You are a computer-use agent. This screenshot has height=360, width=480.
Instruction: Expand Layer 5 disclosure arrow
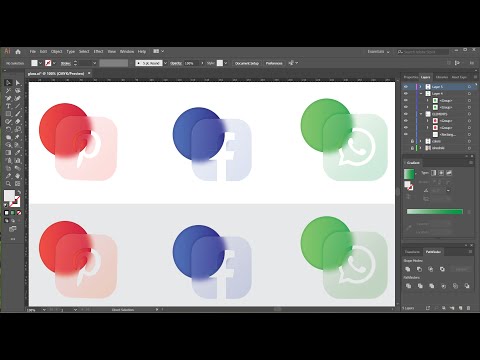tap(421, 87)
